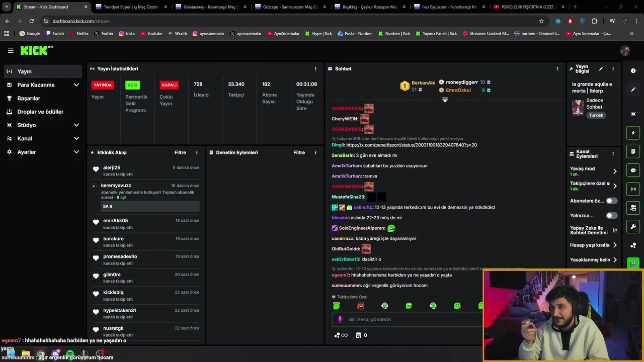Switch to Galatasaray - Kasımpaşa browser tab
The image size is (644, 362).
point(210,7)
